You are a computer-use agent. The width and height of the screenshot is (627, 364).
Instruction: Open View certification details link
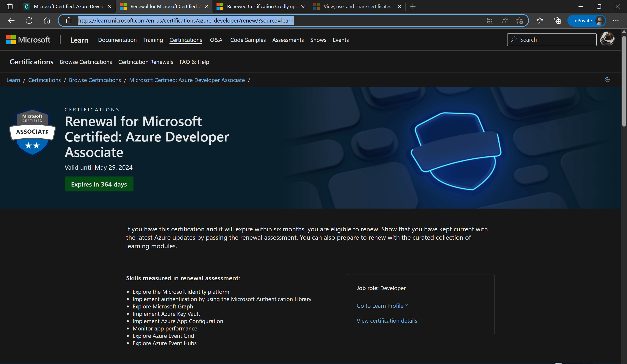point(387,321)
